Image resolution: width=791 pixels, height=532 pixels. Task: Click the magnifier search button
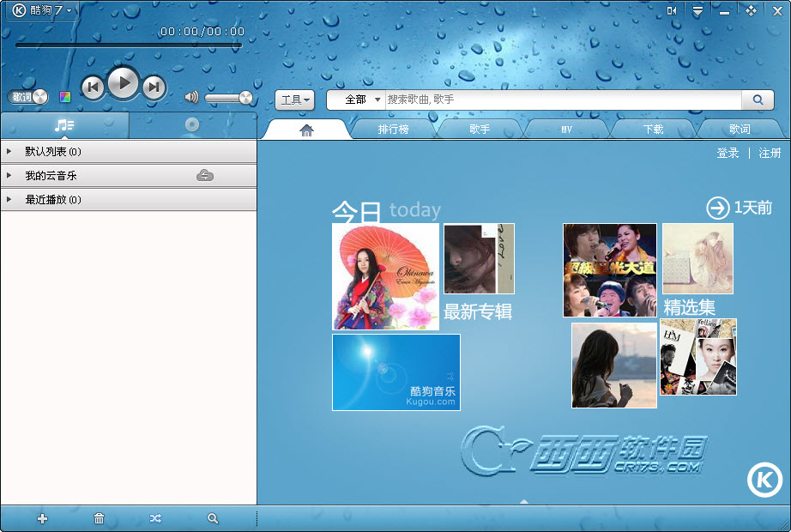pos(758,100)
